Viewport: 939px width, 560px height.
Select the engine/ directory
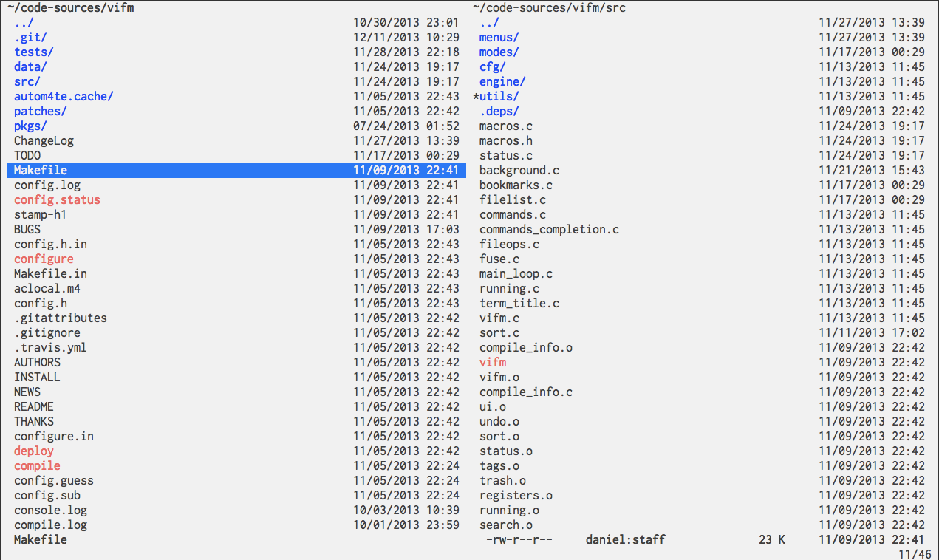pyautogui.click(x=502, y=81)
